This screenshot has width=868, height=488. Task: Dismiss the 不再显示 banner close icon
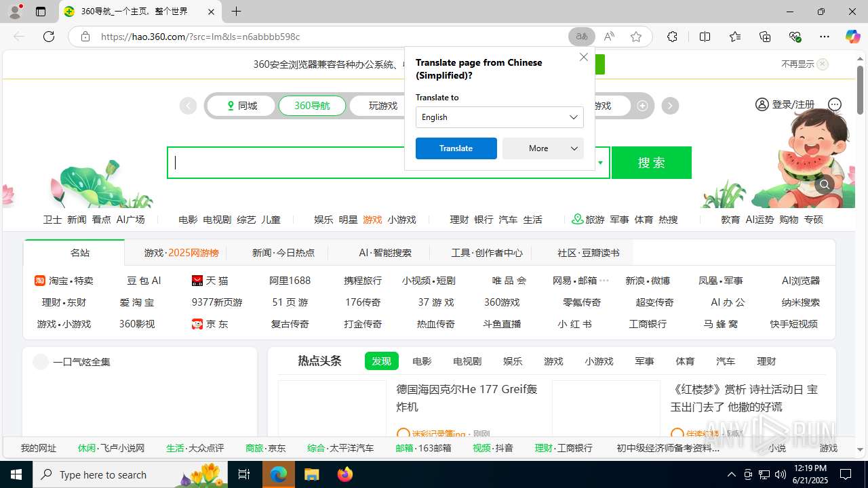(823, 64)
